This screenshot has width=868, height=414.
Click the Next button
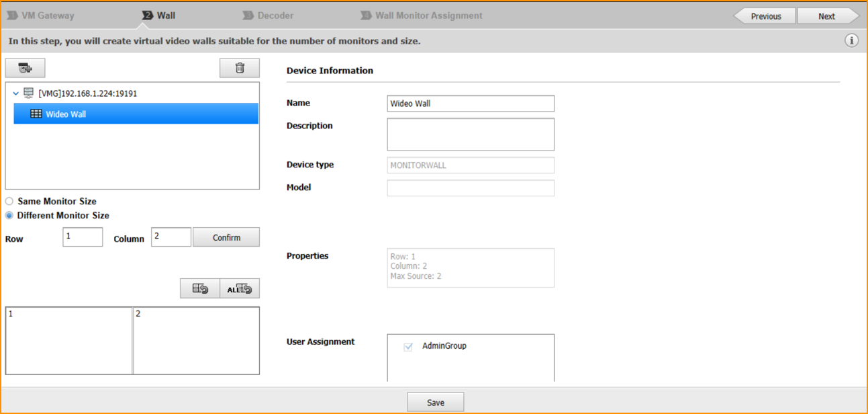coord(826,16)
